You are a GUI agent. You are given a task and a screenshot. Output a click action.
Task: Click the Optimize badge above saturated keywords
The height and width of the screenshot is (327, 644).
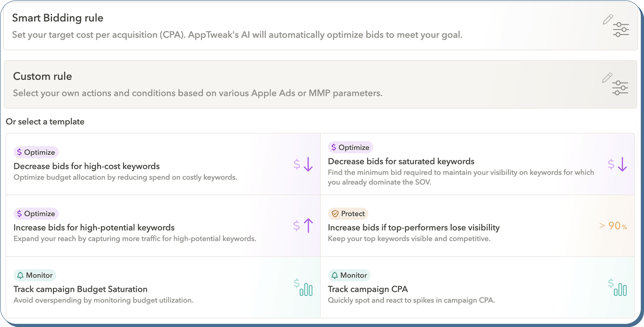click(350, 147)
